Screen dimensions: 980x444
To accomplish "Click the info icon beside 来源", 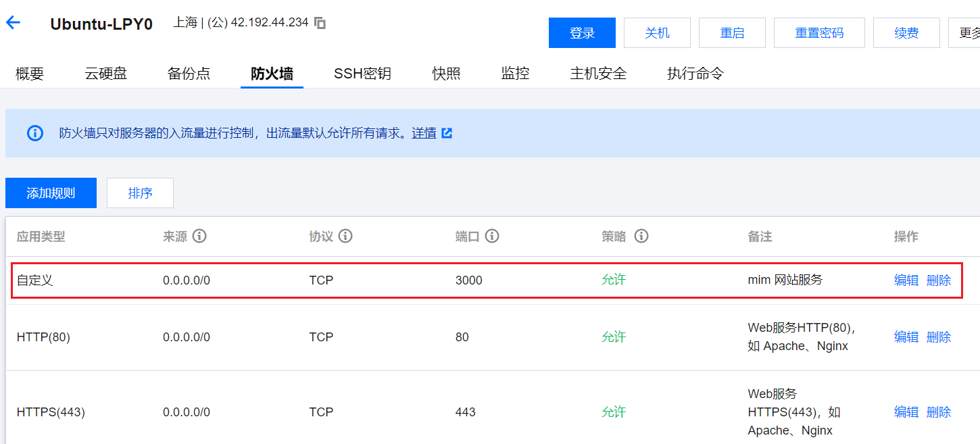I will (x=199, y=237).
